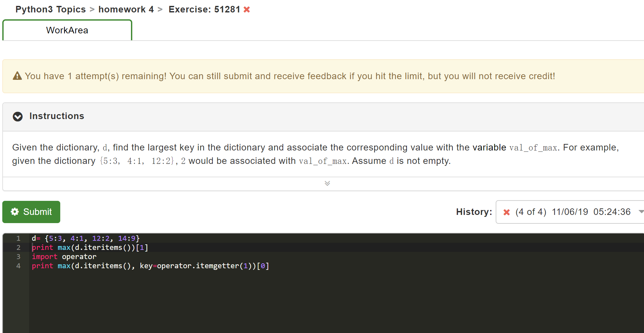The width and height of the screenshot is (644, 333).
Task: Click line 2 of the code editor
Action: [89, 247]
